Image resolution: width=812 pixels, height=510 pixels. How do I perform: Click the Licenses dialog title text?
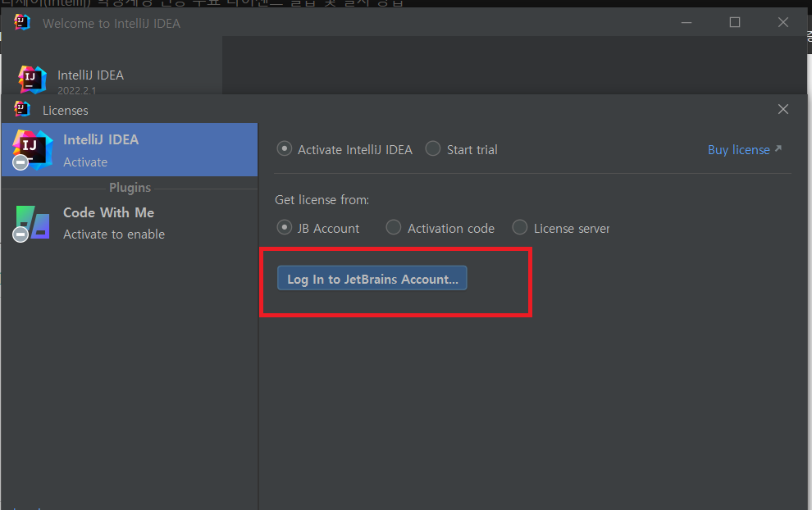(66, 111)
